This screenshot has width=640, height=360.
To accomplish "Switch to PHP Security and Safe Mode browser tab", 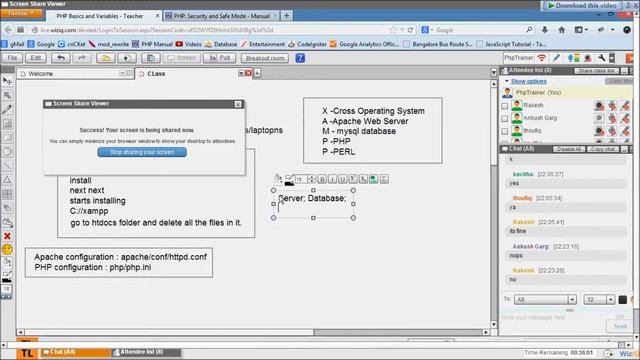I will [221, 16].
